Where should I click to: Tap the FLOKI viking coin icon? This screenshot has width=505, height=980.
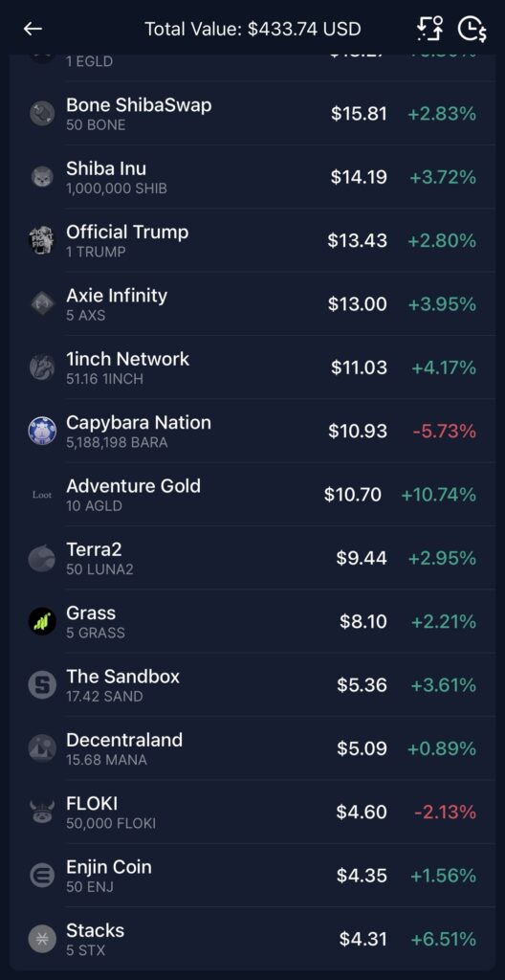[42, 812]
